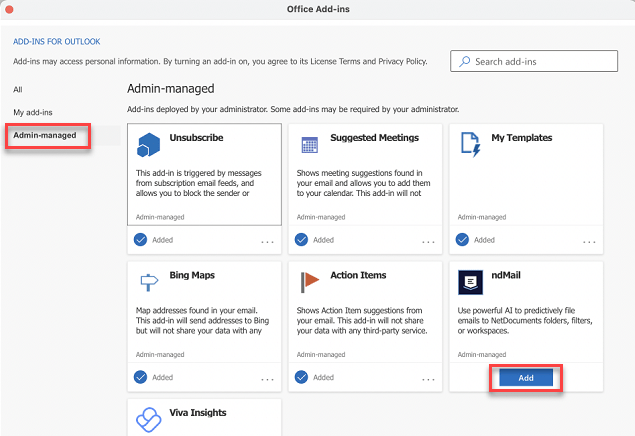Open the more options menu for Action Items

tap(428, 379)
